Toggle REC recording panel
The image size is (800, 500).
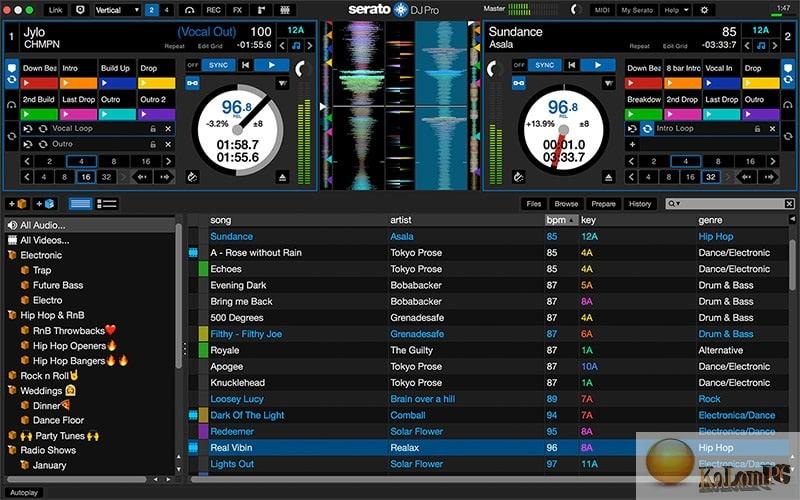click(x=213, y=10)
